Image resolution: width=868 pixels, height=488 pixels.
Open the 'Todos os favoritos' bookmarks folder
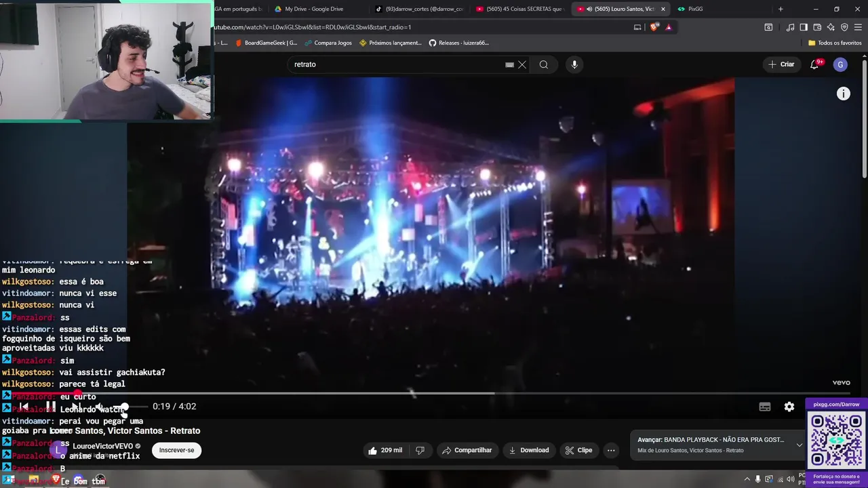point(835,43)
